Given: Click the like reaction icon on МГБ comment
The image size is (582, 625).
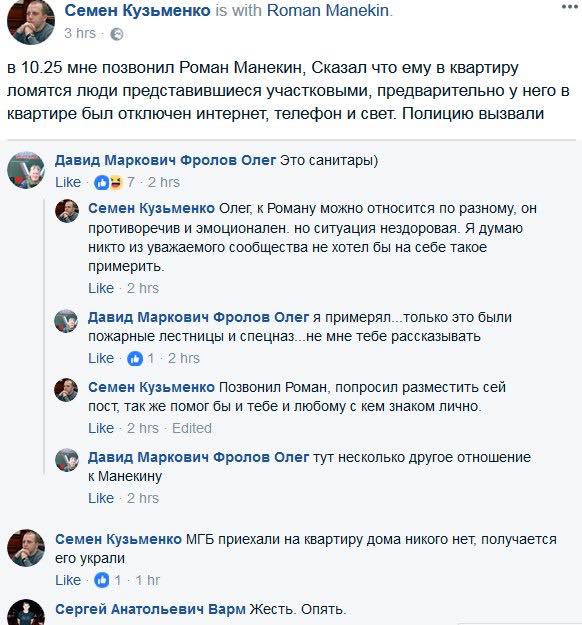Looking at the screenshot, I should (x=102, y=580).
